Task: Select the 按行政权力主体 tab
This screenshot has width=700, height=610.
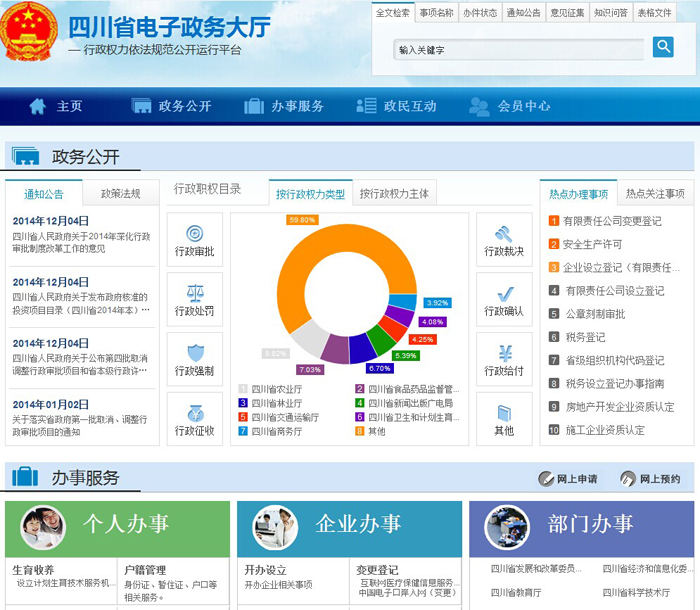Action: pos(394,193)
